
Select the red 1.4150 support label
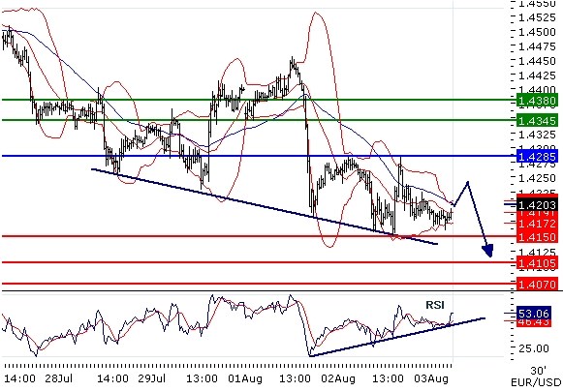[x=537, y=237]
